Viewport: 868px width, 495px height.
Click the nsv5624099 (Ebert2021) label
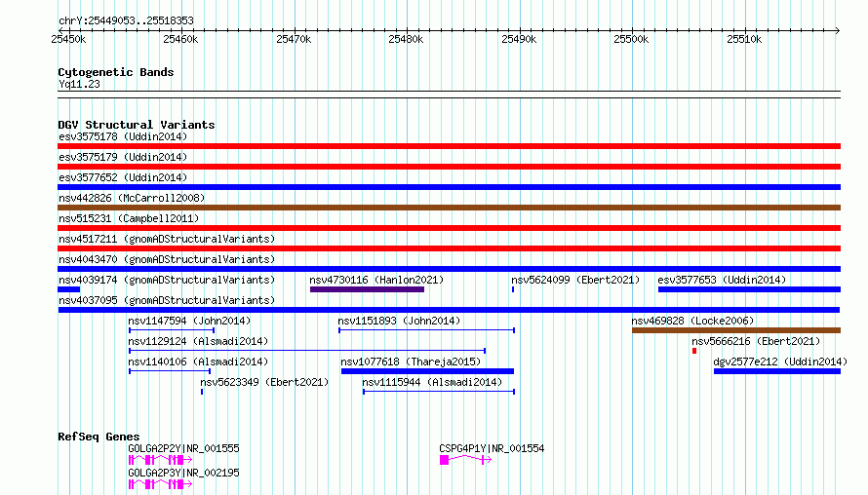pos(575,280)
